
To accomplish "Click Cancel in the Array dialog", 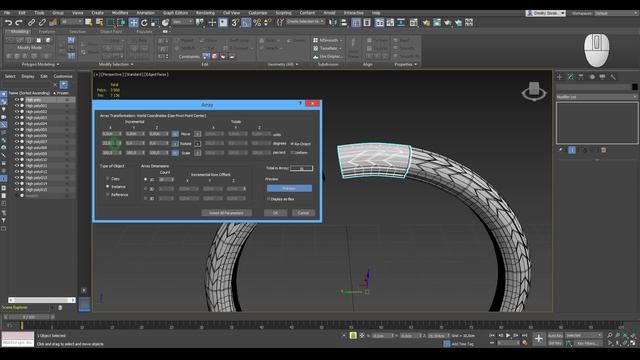I will click(303, 213).
